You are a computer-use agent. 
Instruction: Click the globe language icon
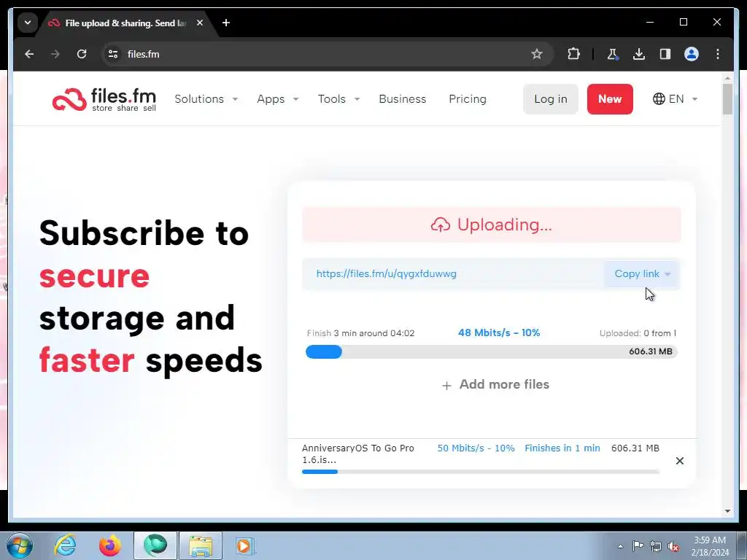[659, 99]
